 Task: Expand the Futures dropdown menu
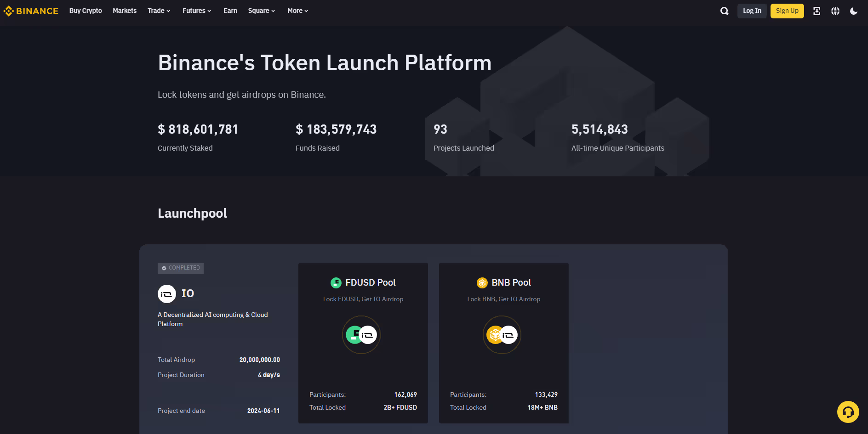pos(197,11)
